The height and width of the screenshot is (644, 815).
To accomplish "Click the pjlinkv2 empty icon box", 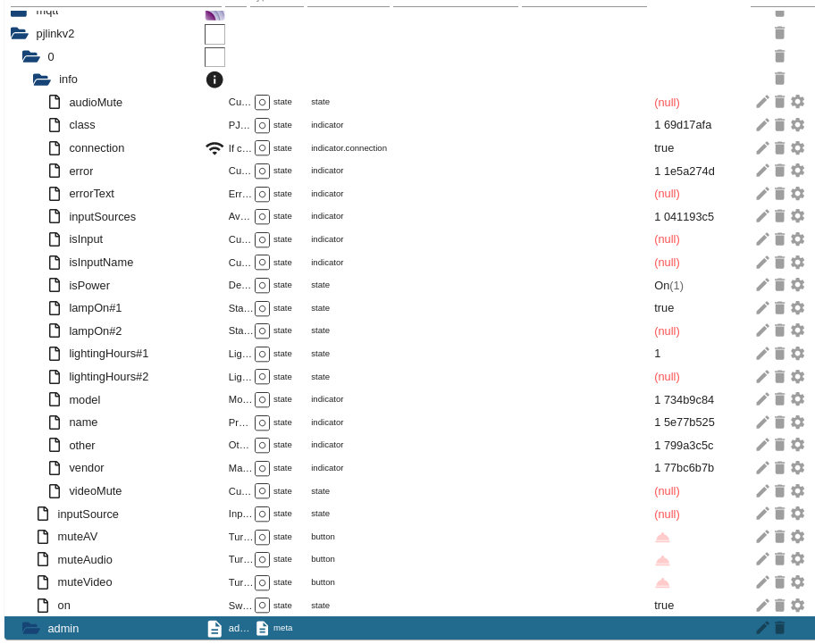I will point(214,34).
